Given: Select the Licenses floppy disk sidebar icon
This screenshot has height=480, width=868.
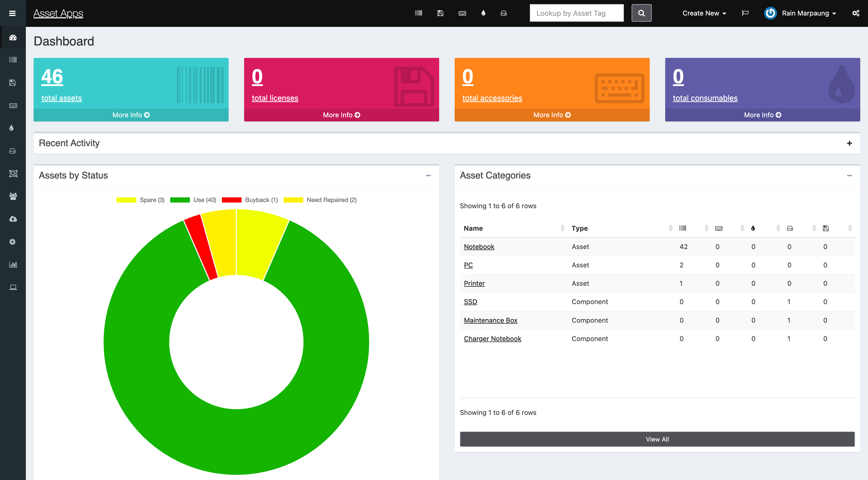Looking at the screenshot, I should 13,83.
